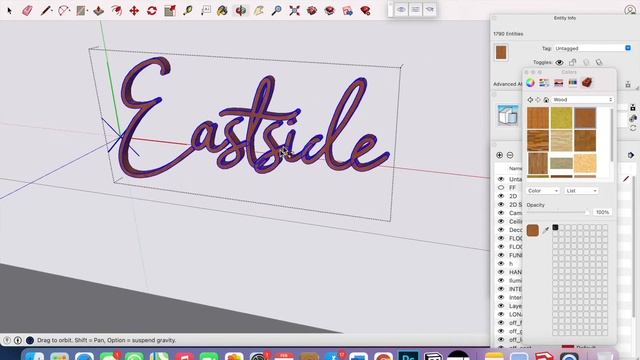The width and height of the screenshot is (640, 360).
Task: Hide the HAN tag layer
Action: click(x=501, y=272)
